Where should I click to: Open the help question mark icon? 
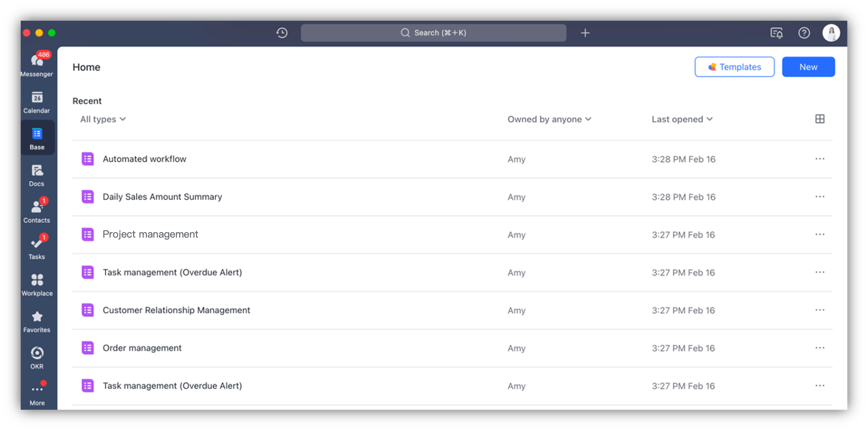[804, 33]
